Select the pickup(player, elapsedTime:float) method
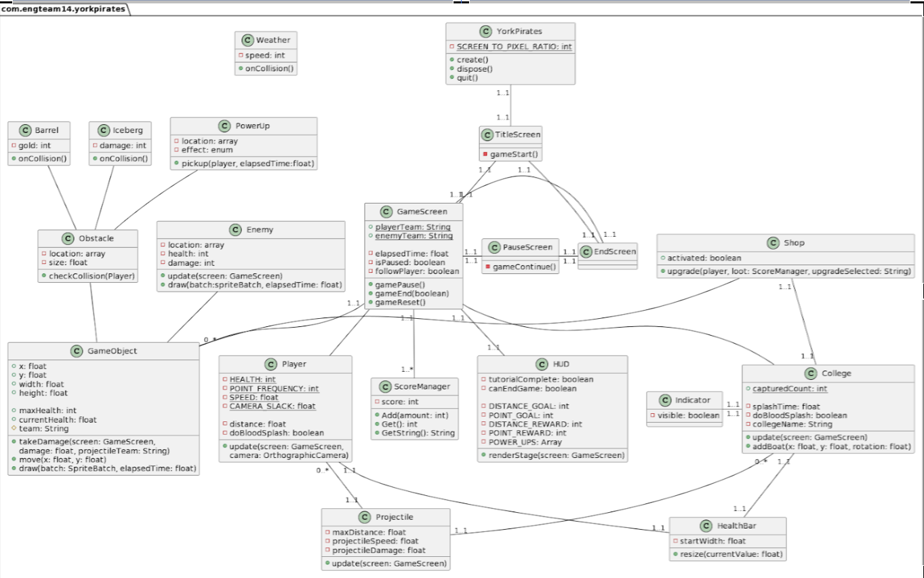 tap(248, 163)
